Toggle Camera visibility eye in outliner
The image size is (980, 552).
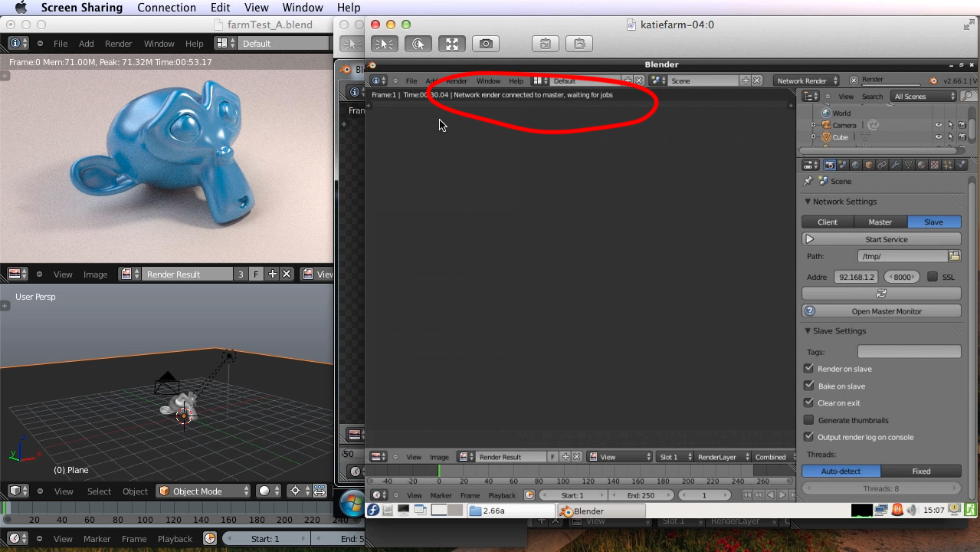(x=939, y=125)
